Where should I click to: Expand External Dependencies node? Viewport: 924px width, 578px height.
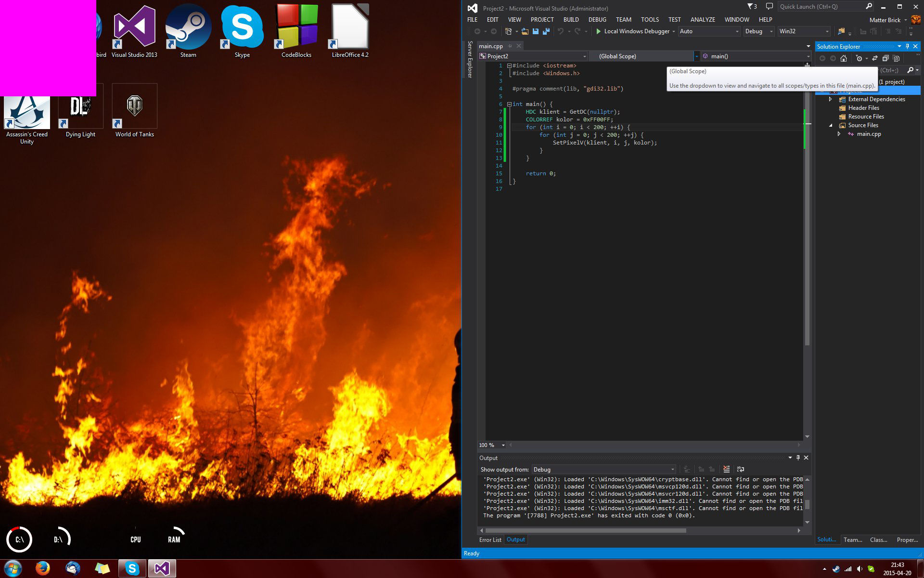830,99
